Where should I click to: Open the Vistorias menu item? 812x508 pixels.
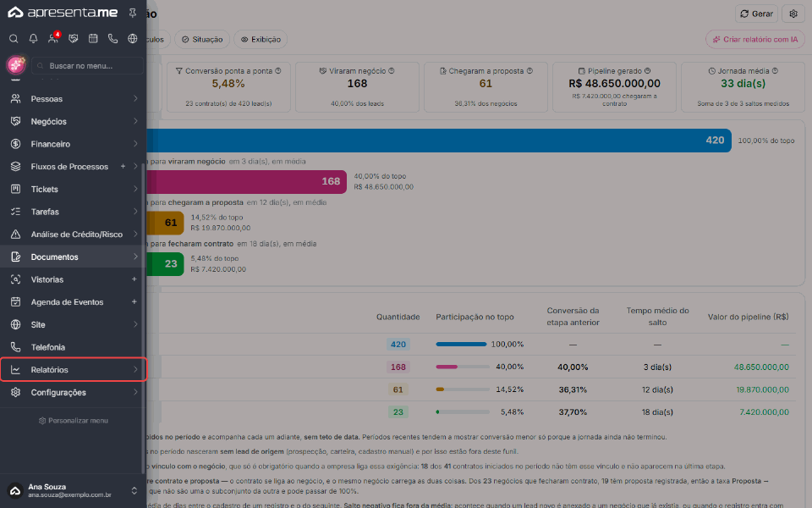tap(73, 279)
